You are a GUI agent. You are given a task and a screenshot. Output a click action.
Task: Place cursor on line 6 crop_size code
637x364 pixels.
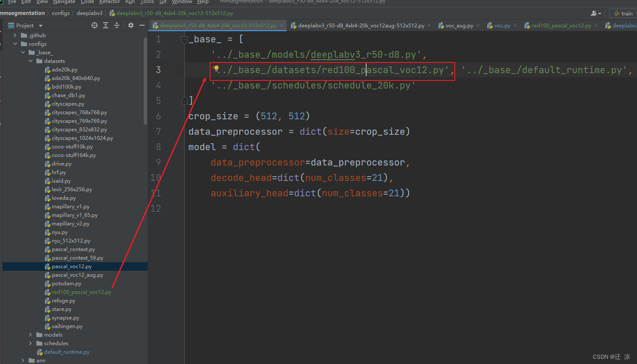pos(249,116)
